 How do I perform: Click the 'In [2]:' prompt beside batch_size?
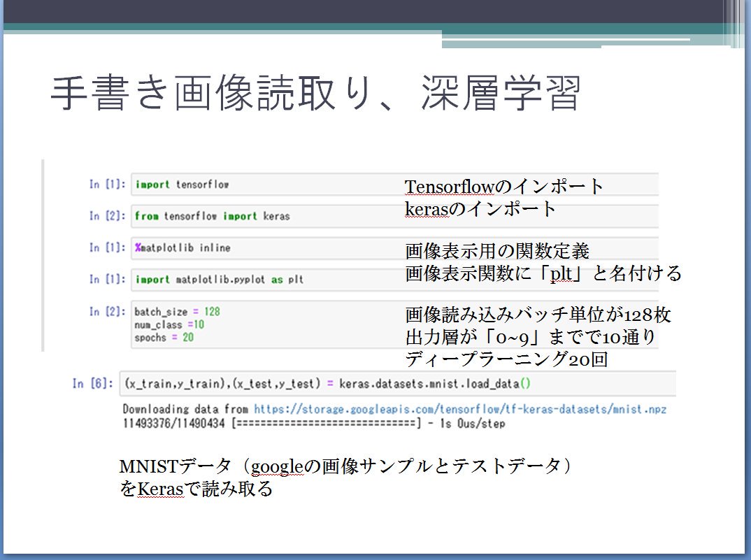pyautogui.click(x=107, y=312)
